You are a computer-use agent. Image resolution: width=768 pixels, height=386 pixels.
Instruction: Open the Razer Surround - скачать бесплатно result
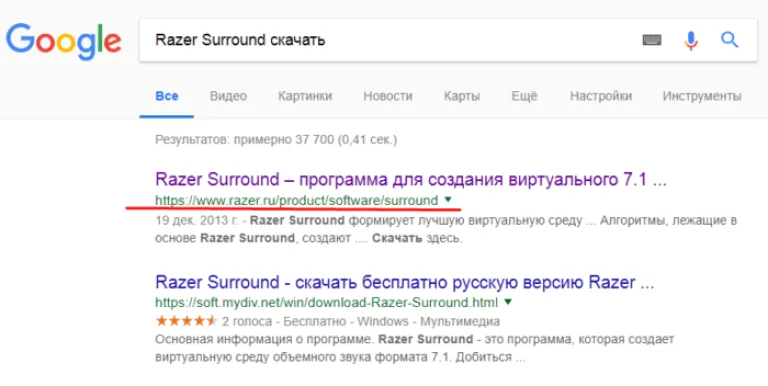pyautogui.click(x=405, y=282)
